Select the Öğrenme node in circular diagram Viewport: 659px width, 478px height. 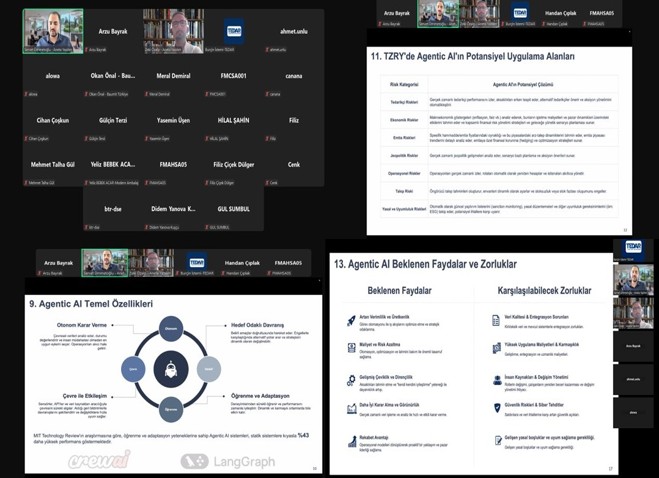pyautogui.click(x=171, y=408)
